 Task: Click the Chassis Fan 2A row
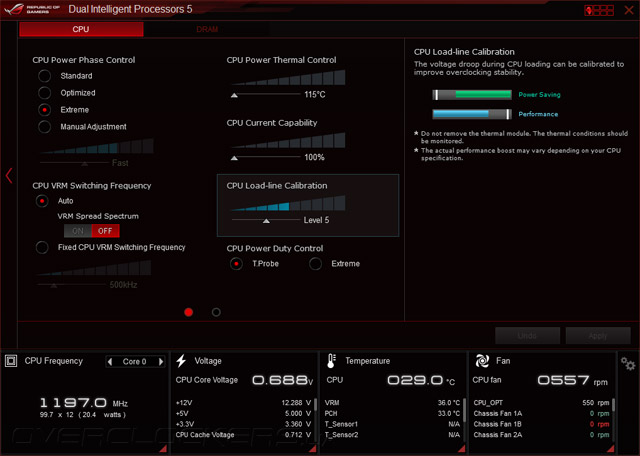pos(541,435)
